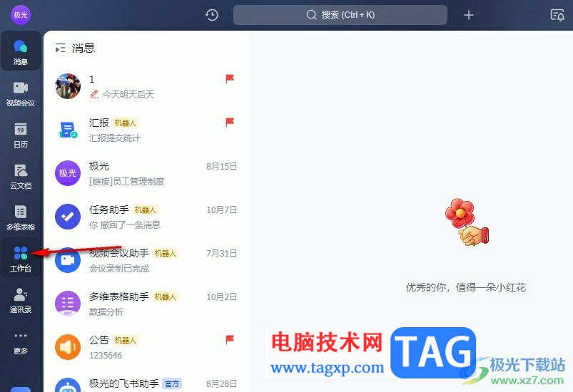
Task: Collapse the 消息 list panel toggle
Action: pyautogui.click(x=60, y=48)
